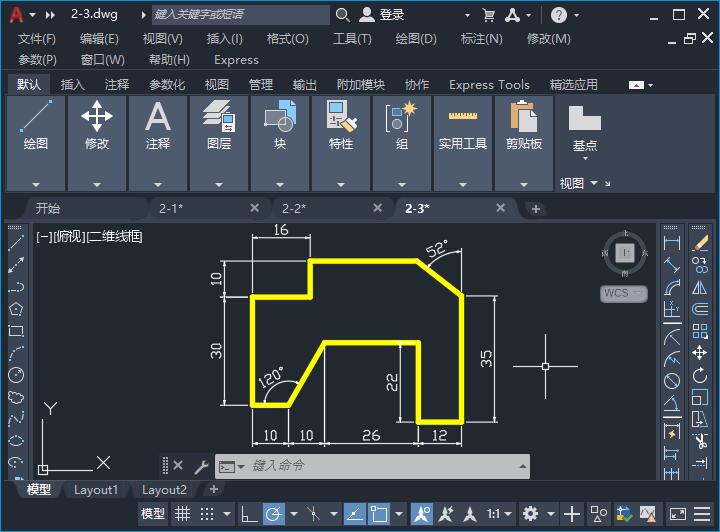Open the 绘图(D) menu
The height and width of the screenshot is (532, 720).
click(x=416, y=39)
